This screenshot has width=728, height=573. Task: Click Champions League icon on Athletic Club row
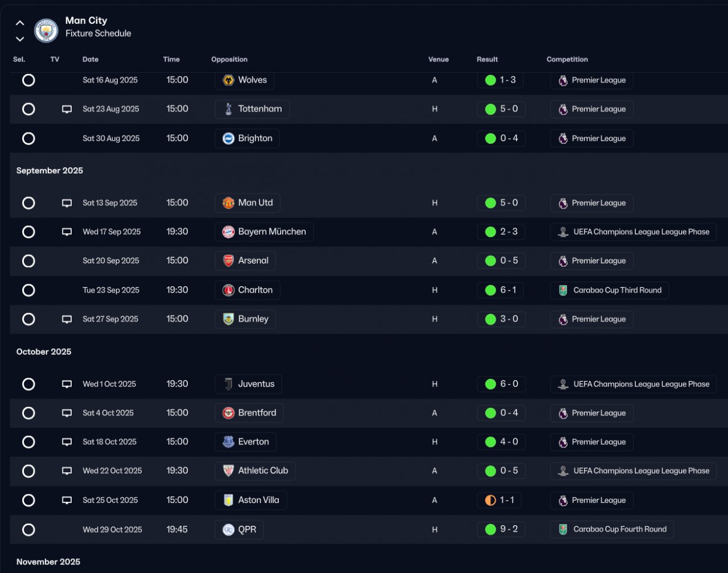(563, 471)
